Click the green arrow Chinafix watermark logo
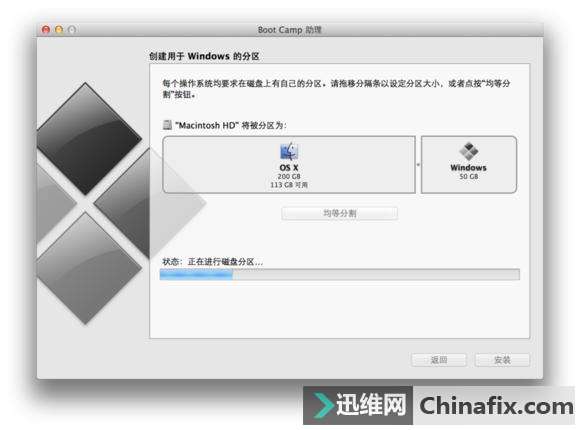Viewport: 580px width, 430px height. click(x=322, y=406)
